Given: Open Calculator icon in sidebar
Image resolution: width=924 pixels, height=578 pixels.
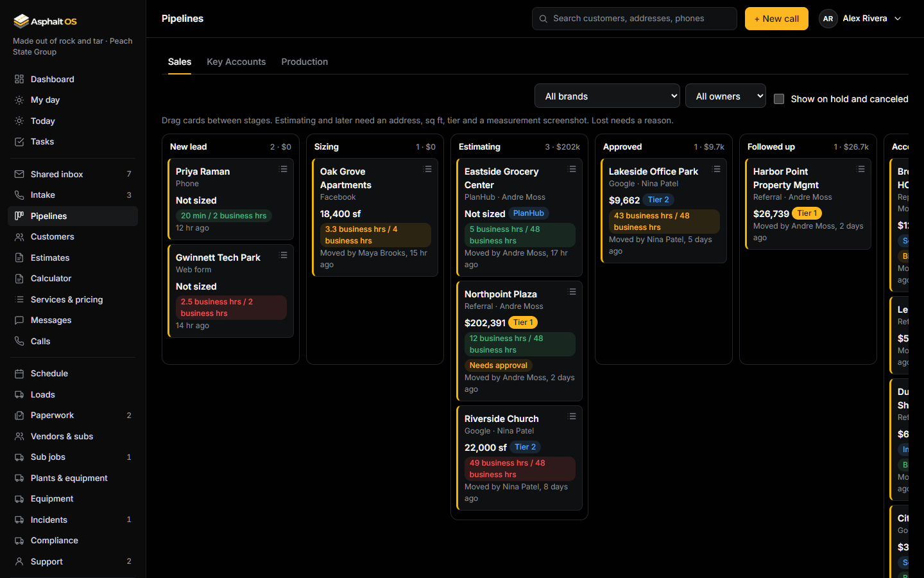Looking at the screenshot, I should click(x=19, y=279).
